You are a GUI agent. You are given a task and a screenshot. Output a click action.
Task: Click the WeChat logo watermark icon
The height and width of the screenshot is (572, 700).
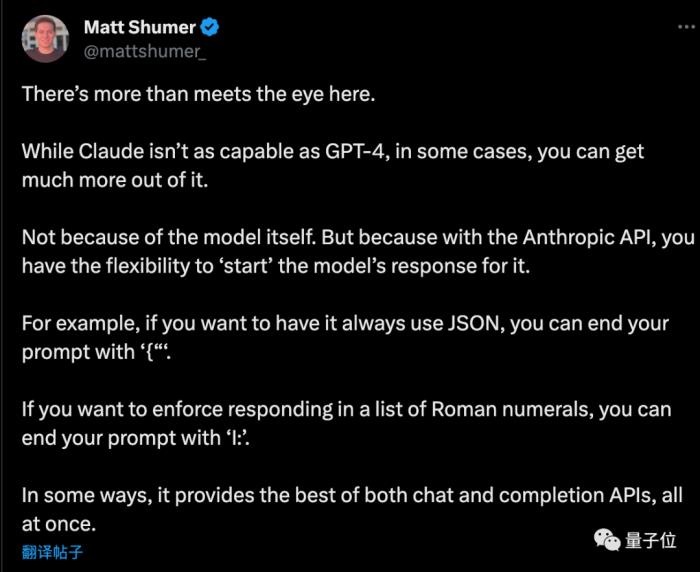(x=607, y=540)
